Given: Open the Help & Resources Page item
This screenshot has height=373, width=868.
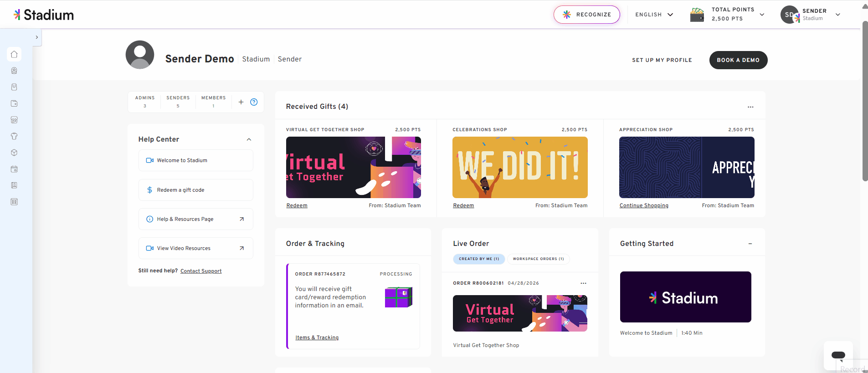Looking at the screenshot, I should pos(196,219).
